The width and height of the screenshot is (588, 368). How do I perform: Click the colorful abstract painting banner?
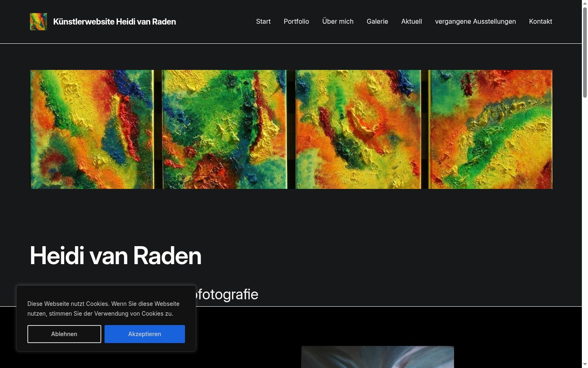coord(291,129)
